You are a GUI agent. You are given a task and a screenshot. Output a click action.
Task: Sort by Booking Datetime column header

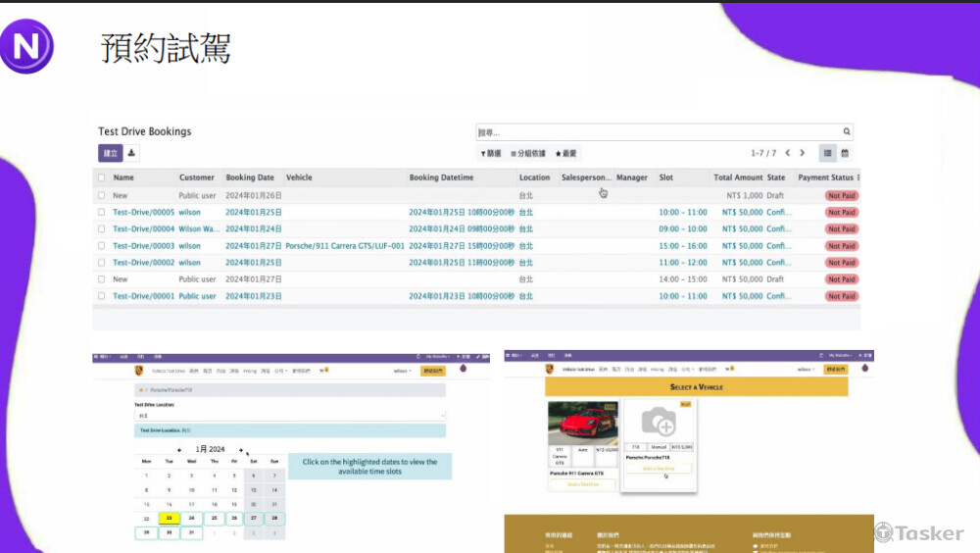point(441,177)
